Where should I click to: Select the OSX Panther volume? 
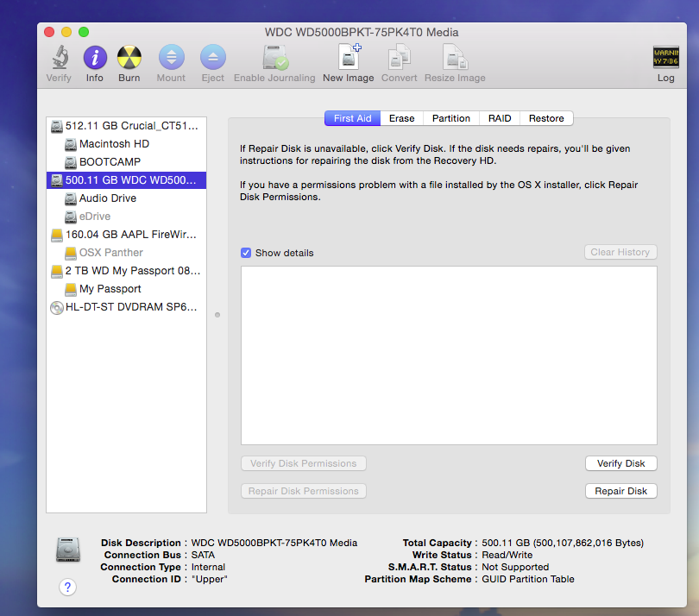126,253
